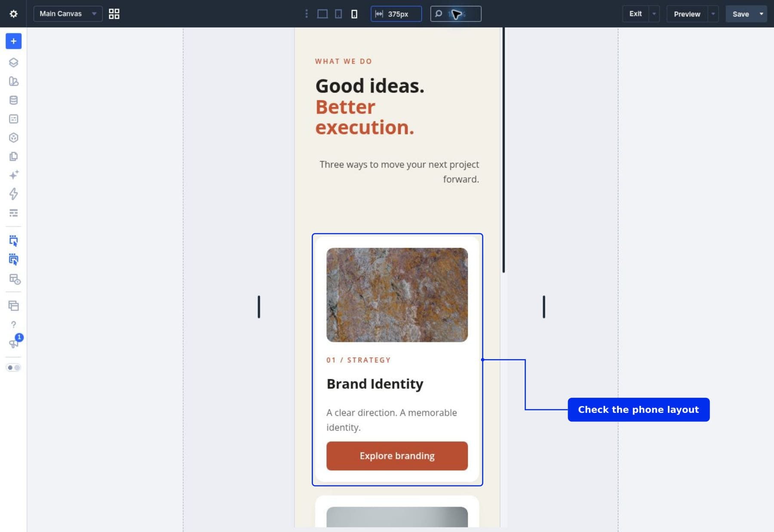Open the breakpoint options three-dot menu

tap(306, 14)
